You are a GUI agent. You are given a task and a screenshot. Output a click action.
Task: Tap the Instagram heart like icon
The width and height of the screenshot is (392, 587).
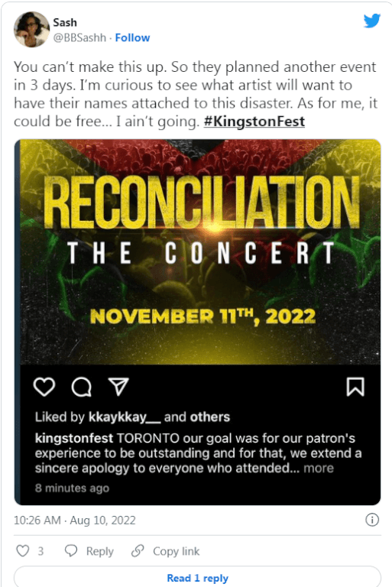(x=44, y=387)
